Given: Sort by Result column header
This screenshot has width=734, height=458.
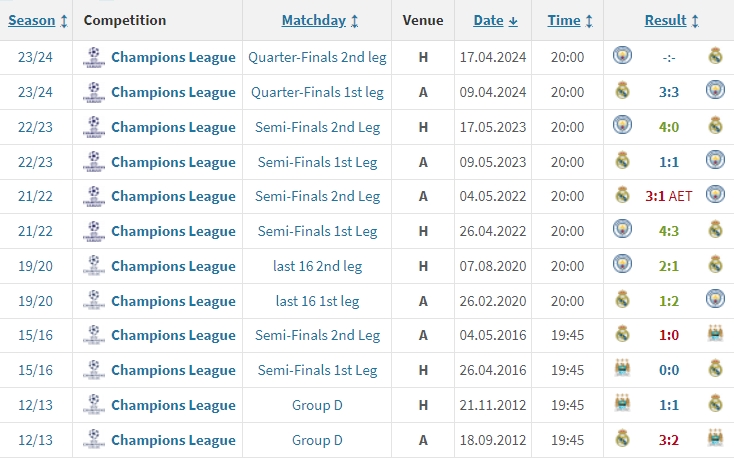Looking at the screenshot, I should (671, 21).
